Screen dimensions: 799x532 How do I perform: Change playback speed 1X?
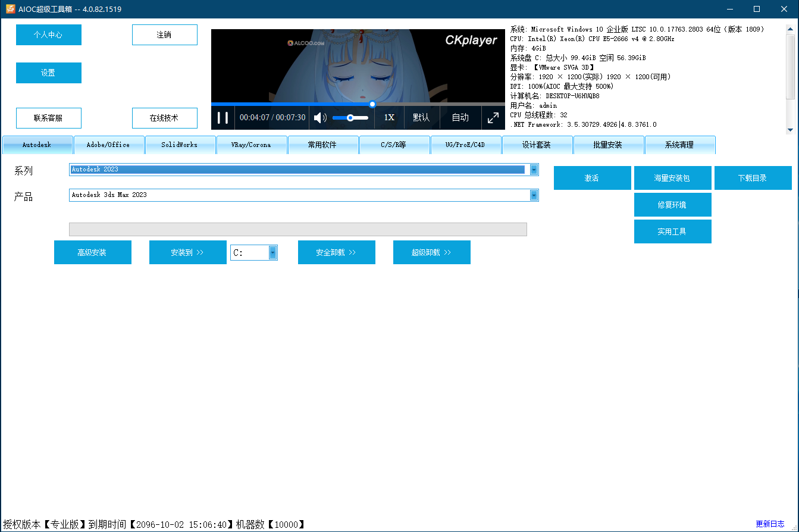[389, 117]
